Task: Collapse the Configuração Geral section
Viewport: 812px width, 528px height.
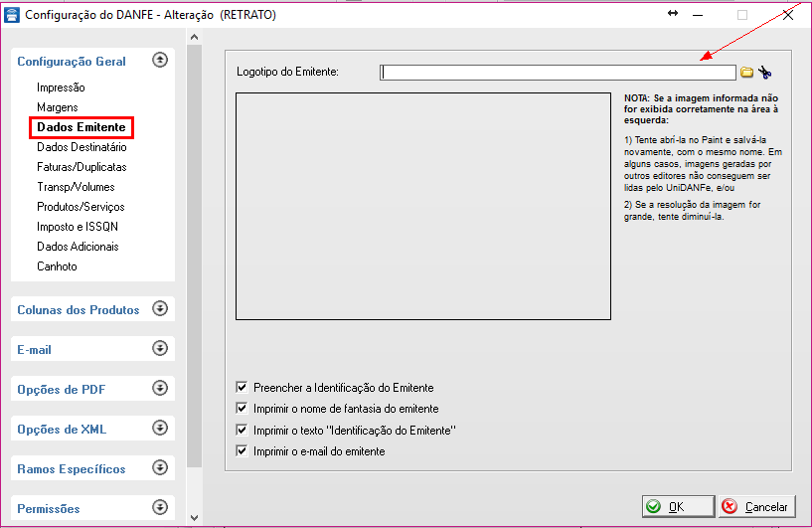Action: [x=160, y=61]
